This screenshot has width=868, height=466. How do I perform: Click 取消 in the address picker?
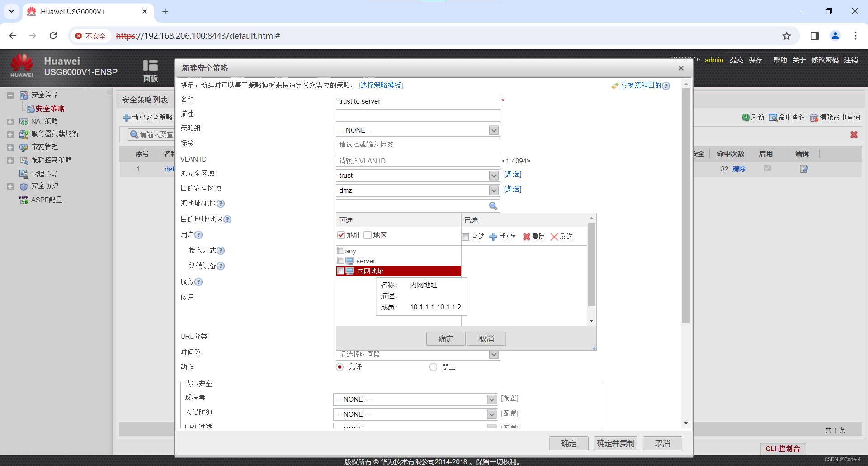click(x=486, y=339)
